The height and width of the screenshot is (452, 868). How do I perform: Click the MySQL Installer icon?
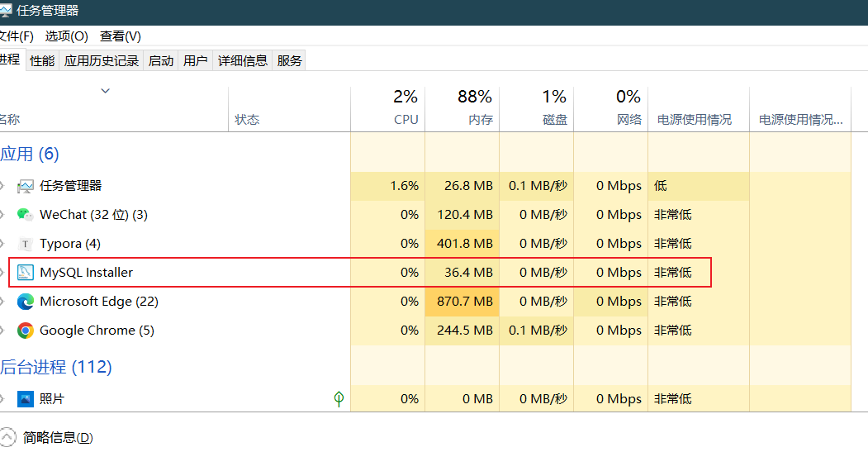coord(26,273)
